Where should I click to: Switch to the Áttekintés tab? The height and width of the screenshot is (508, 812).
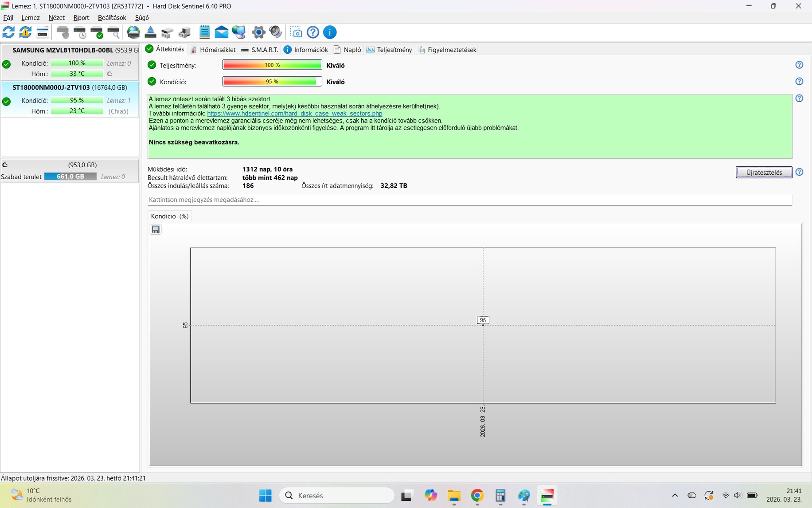coord(165,49)
